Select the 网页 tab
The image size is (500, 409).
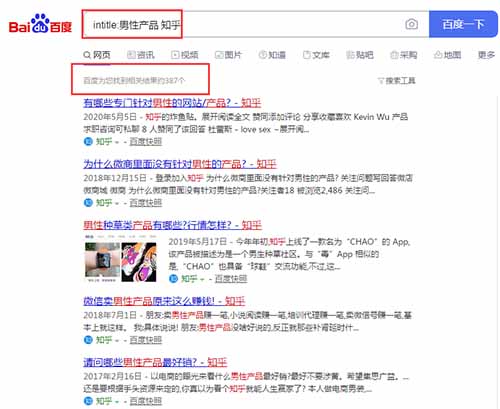click(97, 55)
